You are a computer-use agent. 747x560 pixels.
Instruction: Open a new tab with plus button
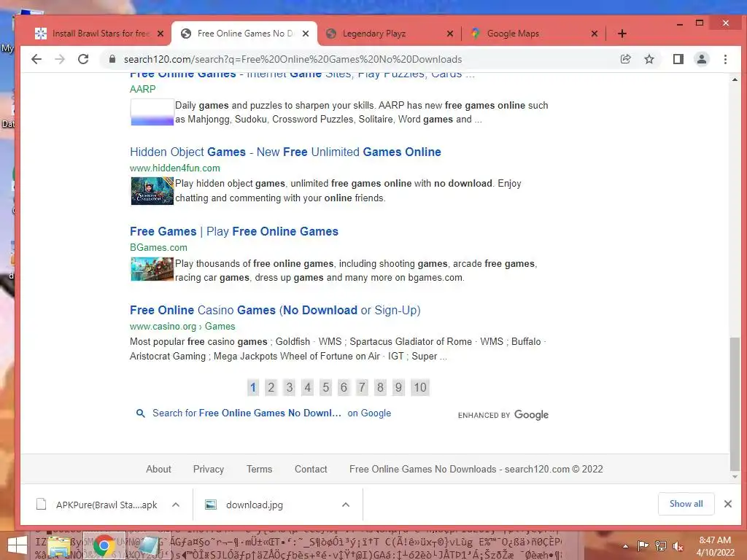point(622,34)
